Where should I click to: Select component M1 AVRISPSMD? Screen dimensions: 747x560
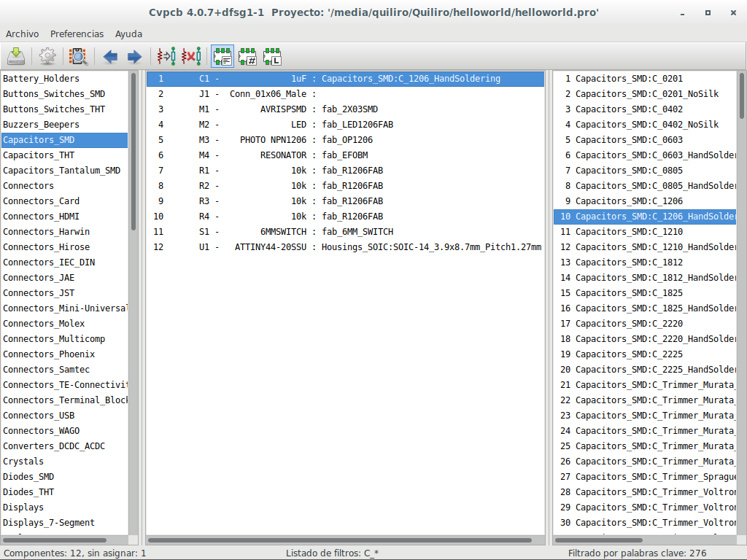click(345, 109)
